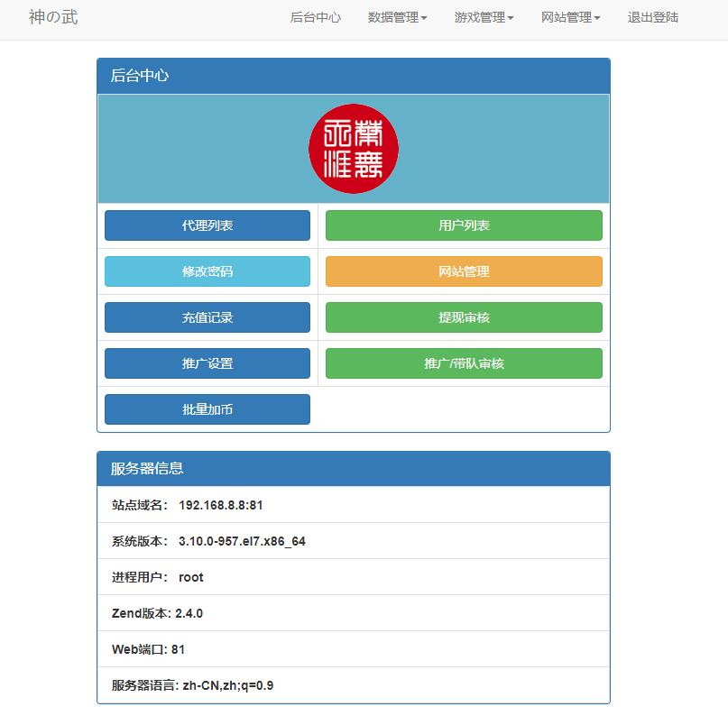Select the 进程用户 root row
Screen dimensions: 728x725
[x=354, y=577]
